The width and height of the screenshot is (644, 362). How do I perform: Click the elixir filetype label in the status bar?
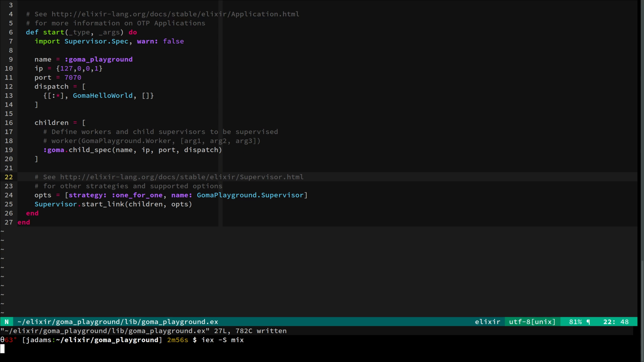[x=487, y=322]
